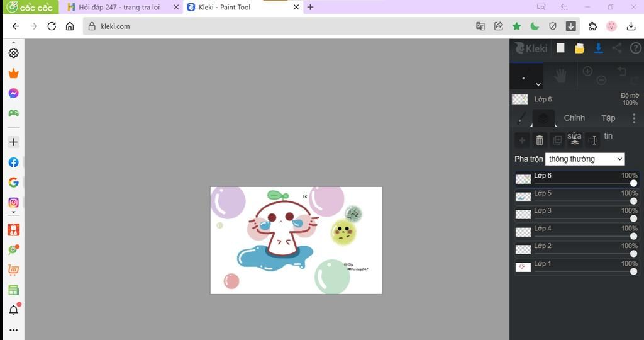Open the games controller sidebar icon
This screenshot has width=644, height=340.
[14, 113]
